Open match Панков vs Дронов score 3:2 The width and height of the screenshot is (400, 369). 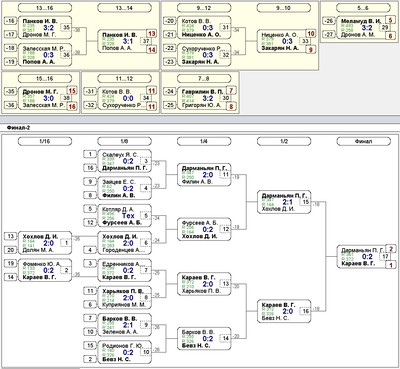[45, 27]
